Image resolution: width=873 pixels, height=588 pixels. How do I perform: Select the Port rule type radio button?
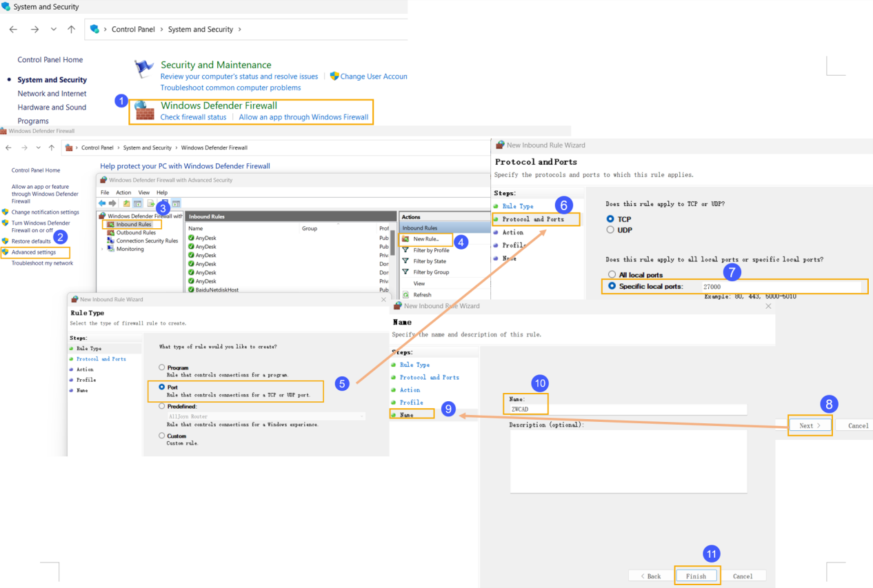[162, 387]
